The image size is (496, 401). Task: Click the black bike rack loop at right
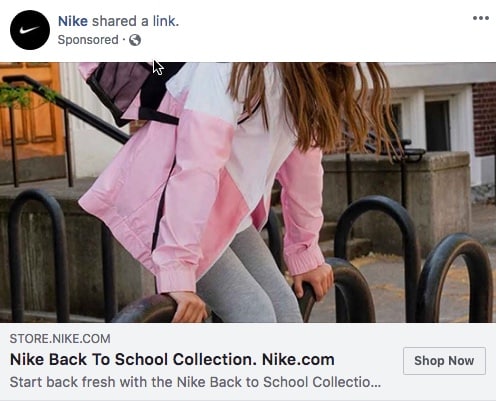[x=454, y=278]
